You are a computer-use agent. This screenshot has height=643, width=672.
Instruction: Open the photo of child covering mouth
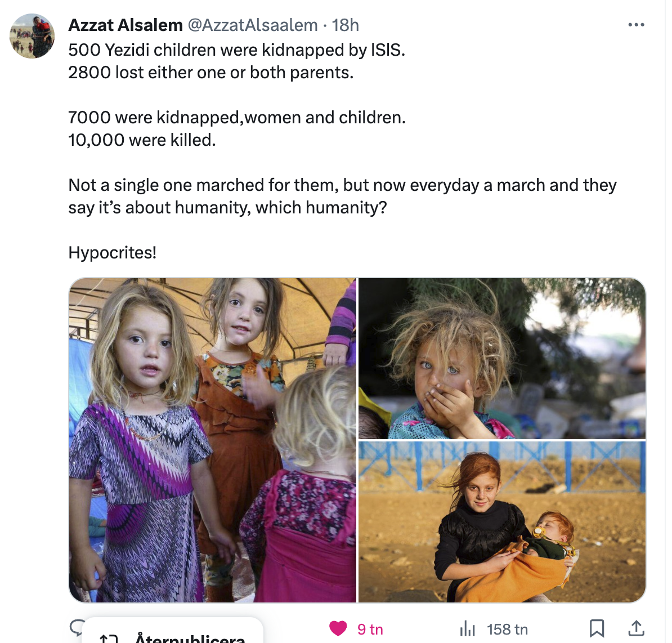[x=502, y=358]
